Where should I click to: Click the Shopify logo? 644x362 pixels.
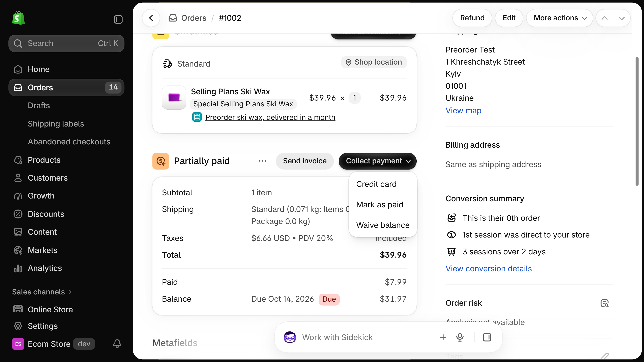(19, 18)
